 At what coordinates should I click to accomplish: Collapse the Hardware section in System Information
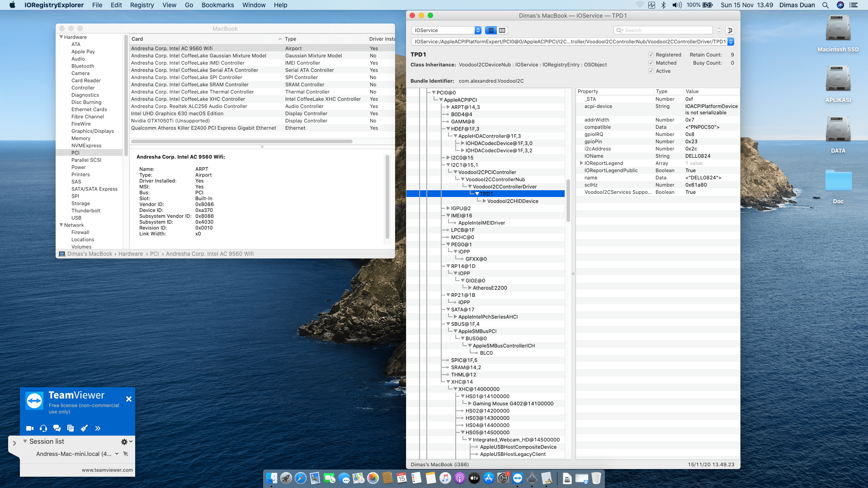pos(61,37)
